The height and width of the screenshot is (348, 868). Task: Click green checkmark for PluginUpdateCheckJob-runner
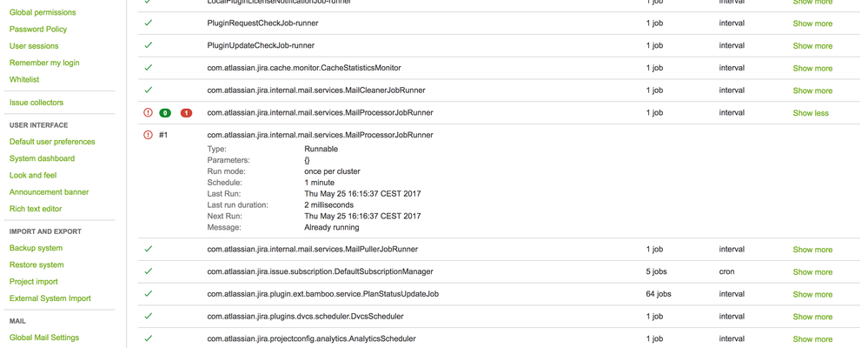[148, 45]
